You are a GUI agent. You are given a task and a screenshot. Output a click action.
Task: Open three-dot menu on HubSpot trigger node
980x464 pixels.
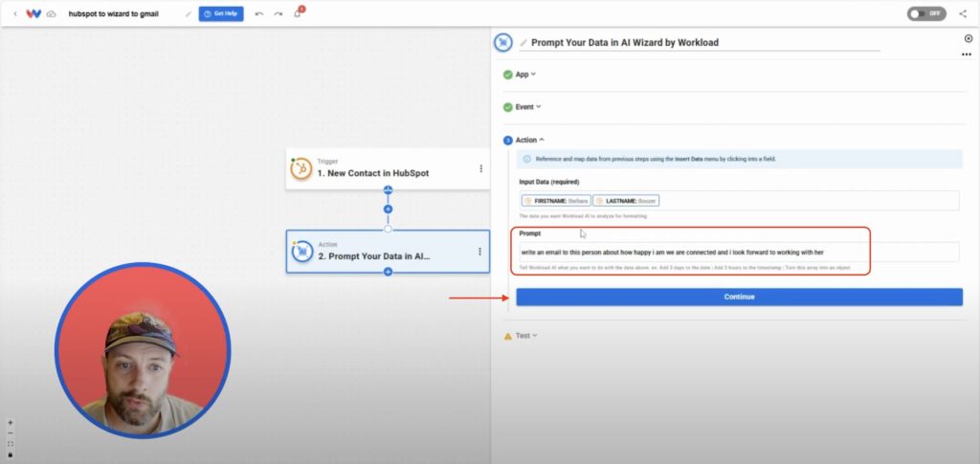[x=480, y=168]
